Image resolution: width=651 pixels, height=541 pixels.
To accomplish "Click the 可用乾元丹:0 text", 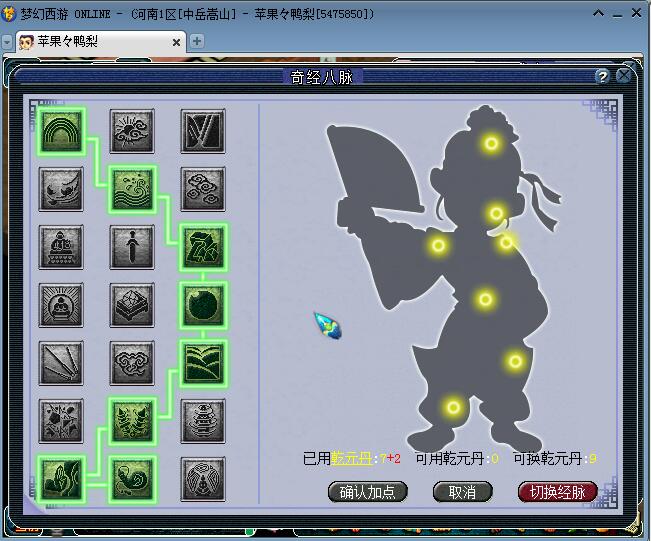I will coord(457,458).
